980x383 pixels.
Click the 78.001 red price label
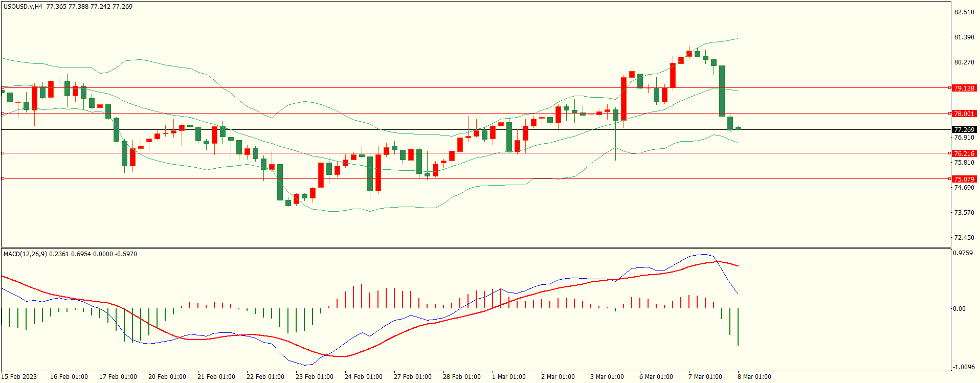click(964, 114)
